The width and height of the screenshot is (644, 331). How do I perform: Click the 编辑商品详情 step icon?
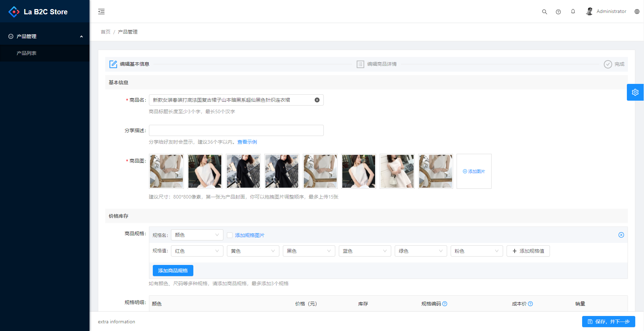[x=360, y=64]
